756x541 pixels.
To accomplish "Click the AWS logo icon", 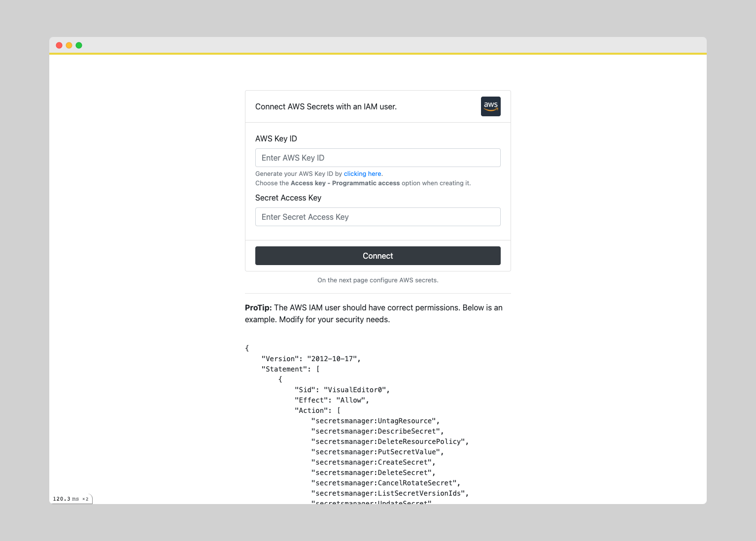I will [490, 106].
